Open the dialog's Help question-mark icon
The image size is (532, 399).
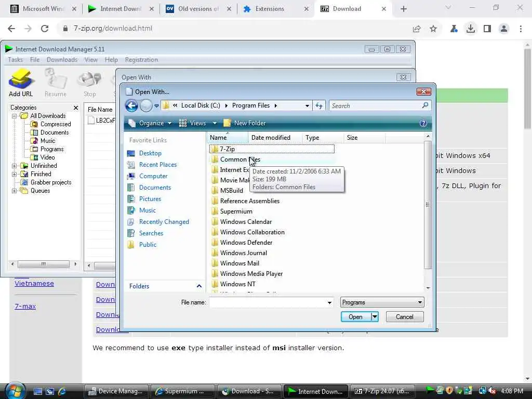coord(423,123)
